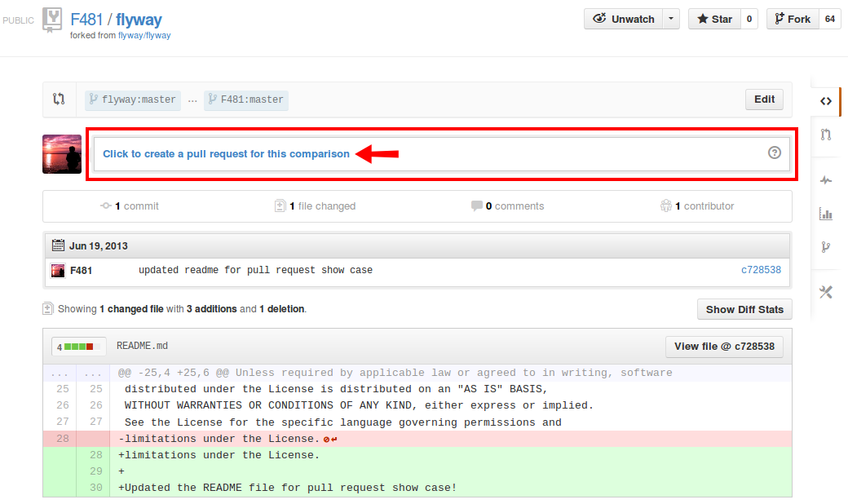
Task: Edit the branch comparison
Action: click(764, 99)
